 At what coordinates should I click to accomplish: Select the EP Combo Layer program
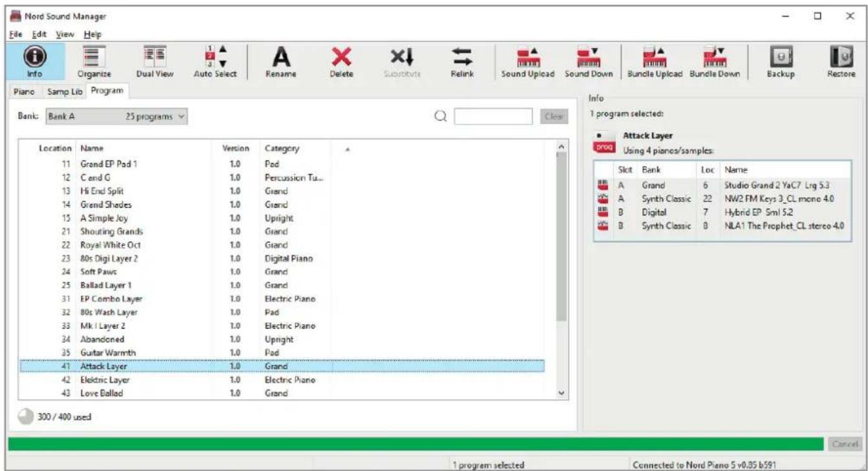click(x=282, y=298)
